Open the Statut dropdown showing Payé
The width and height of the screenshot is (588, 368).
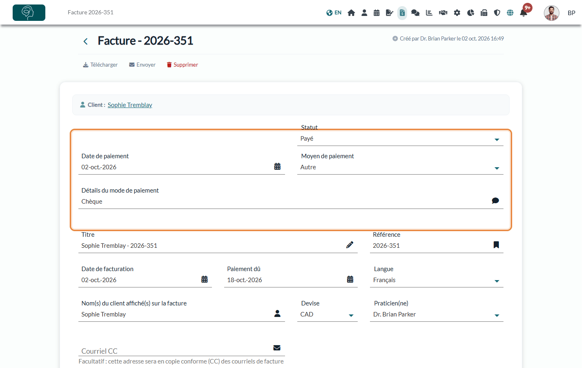coord(400,139)
